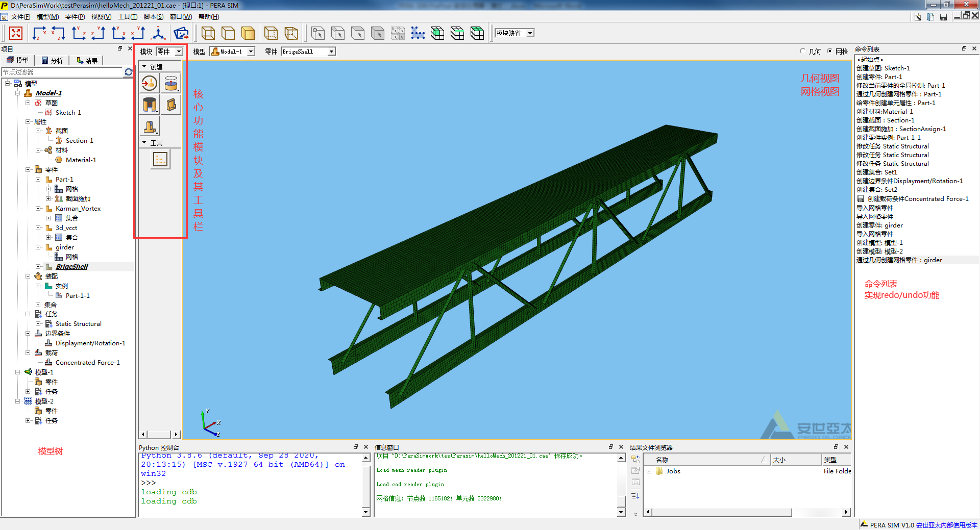
Task: Select Concentrated Force-1 tree item
Action: click(x=87, y=362)
